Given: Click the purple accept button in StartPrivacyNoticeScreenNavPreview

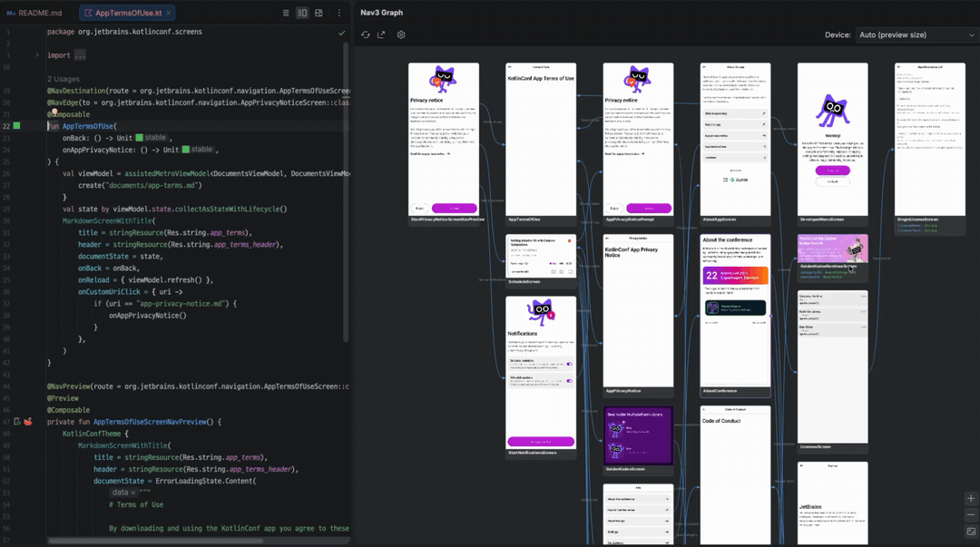Looking at the screenshot, I should (x=455, y=208).
